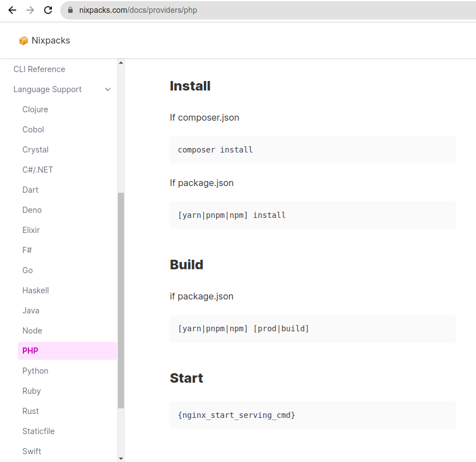Open the Deno provider page
This screenshot has width=476, height=462.
(x=32, y=209)
